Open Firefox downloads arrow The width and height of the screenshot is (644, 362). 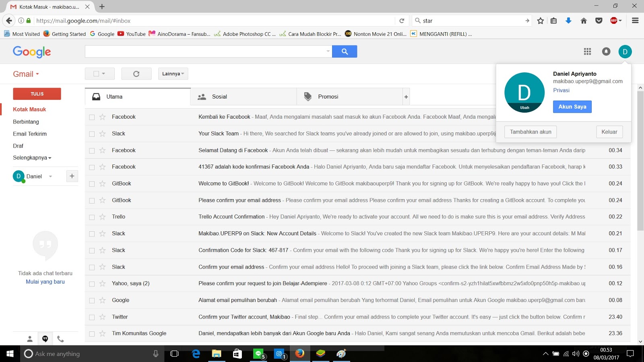tap(568, 21)
